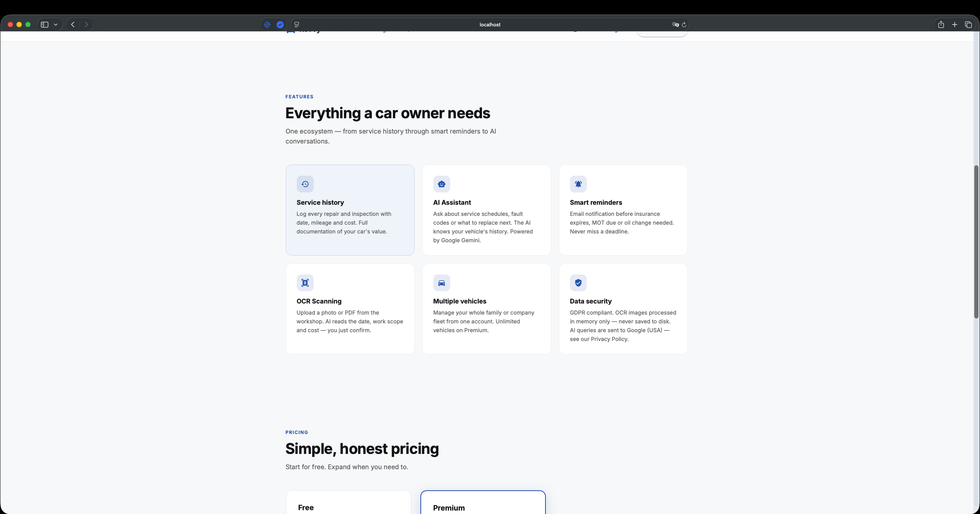Open a new tab with plus button
The image size is (980, 514).
click(x=955, y=24)
